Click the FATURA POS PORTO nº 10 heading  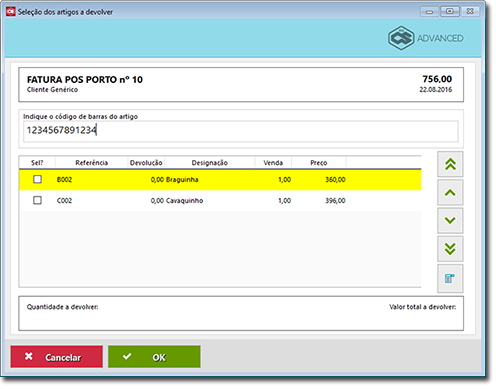(x=85, y=80)
